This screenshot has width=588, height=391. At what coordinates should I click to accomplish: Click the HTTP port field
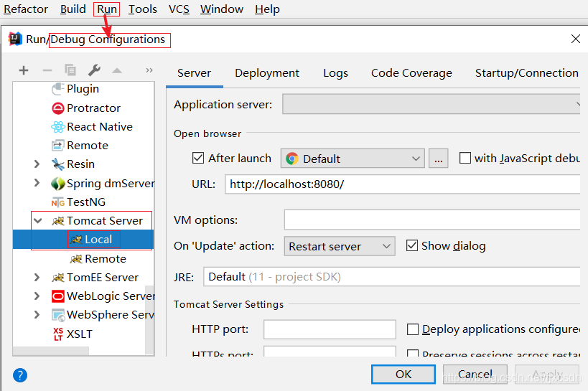coord(330,329)
